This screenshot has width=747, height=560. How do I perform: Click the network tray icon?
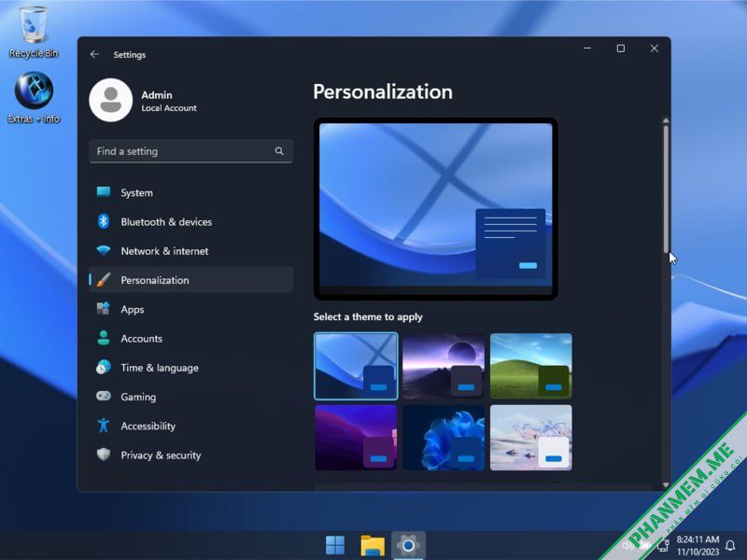663,545
